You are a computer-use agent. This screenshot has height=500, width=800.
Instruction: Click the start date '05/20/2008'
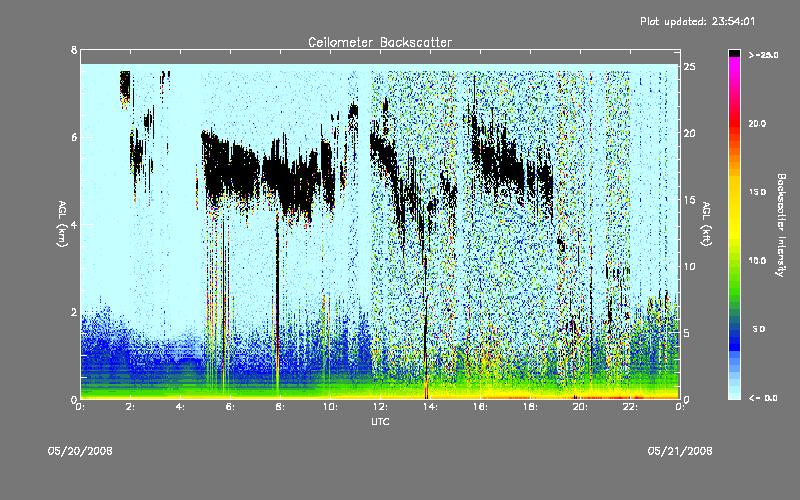click(x=80, y=451)
